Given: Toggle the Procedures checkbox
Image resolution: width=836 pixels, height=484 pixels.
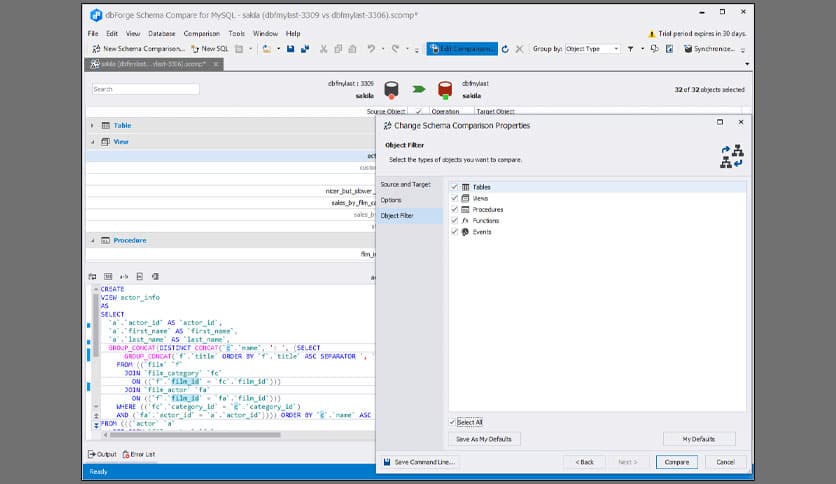Looking at the screenshot, I should (454, 209).
